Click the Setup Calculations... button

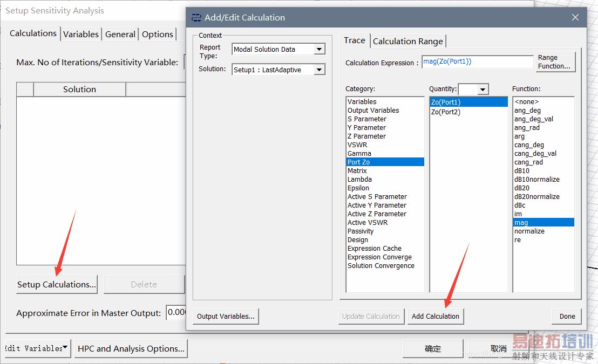click(57, 285)
